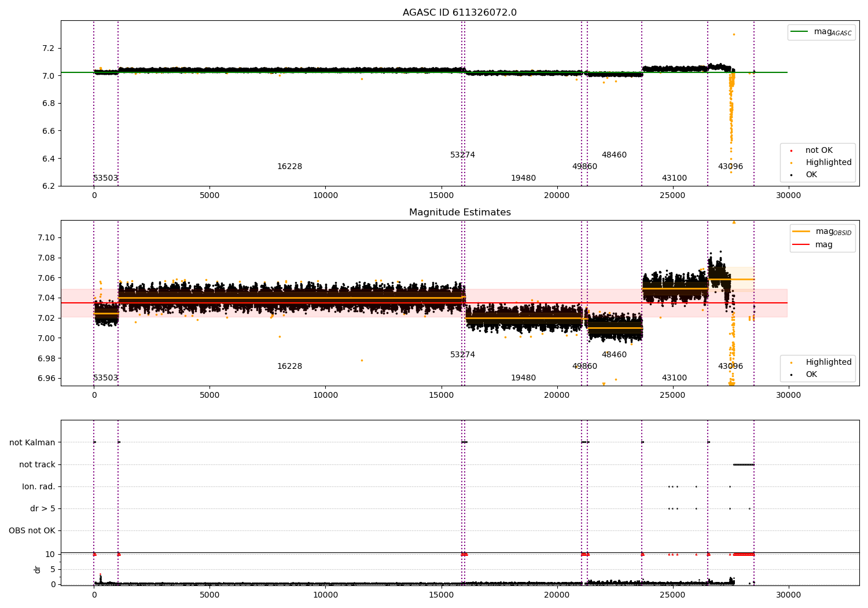This screenshot has width=868, height=608.
Task: Click the 7.04 y-axis tick label
Action: point(46,298)
